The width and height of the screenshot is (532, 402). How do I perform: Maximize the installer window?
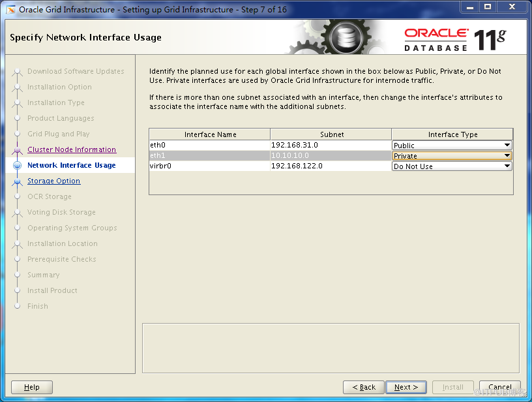point(487,8)
